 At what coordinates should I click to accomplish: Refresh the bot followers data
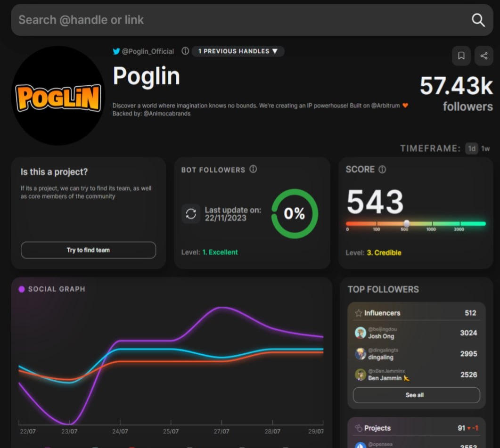pyautogui.click(x=191, y=214)
